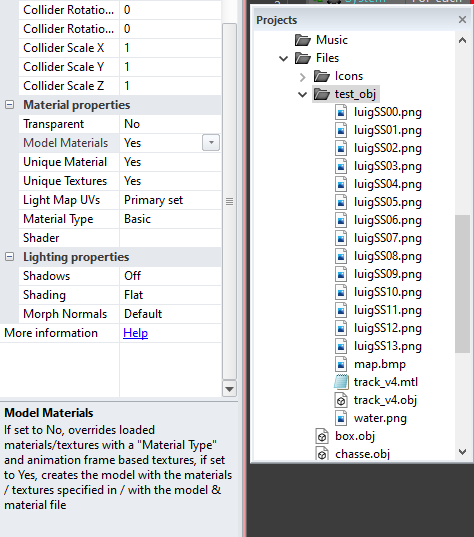474x537 pixels.
Task: Click the luigSS00.png image icon
Action: click(341, 112)
